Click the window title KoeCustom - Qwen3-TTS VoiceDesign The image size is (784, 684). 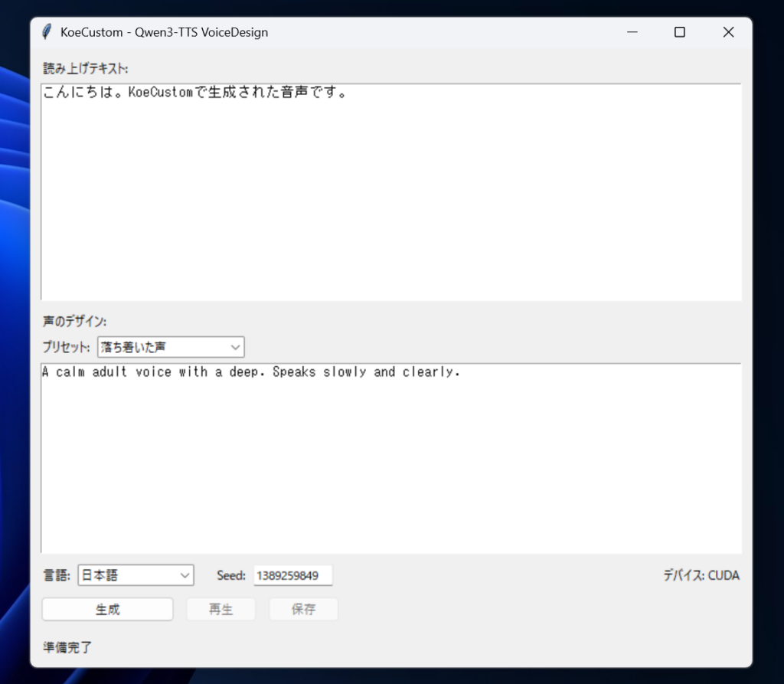(x=164, y=32)
